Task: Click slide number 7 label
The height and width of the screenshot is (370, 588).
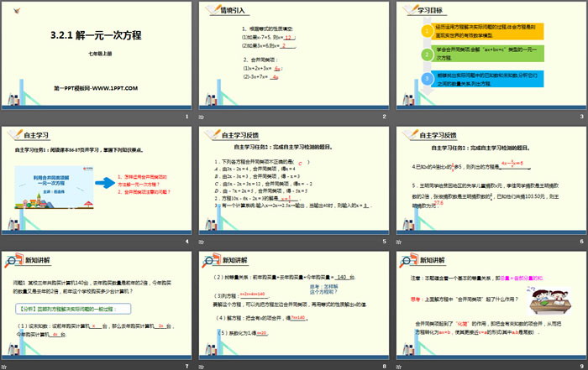Action: [x=186, y=367]
